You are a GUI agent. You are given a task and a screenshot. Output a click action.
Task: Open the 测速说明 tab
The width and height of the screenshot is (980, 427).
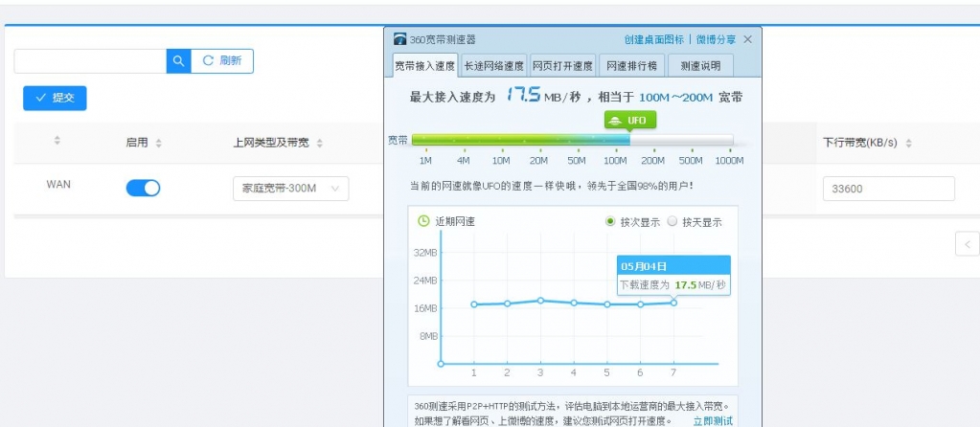coord(700,65)
